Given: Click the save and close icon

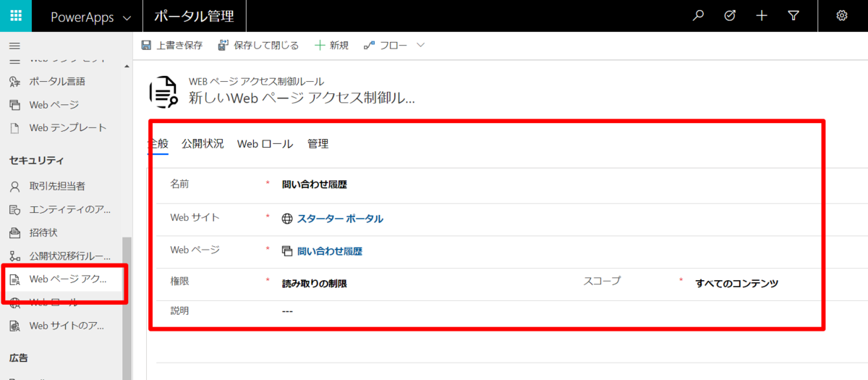Looking at the screenshot, I should 224,45.
